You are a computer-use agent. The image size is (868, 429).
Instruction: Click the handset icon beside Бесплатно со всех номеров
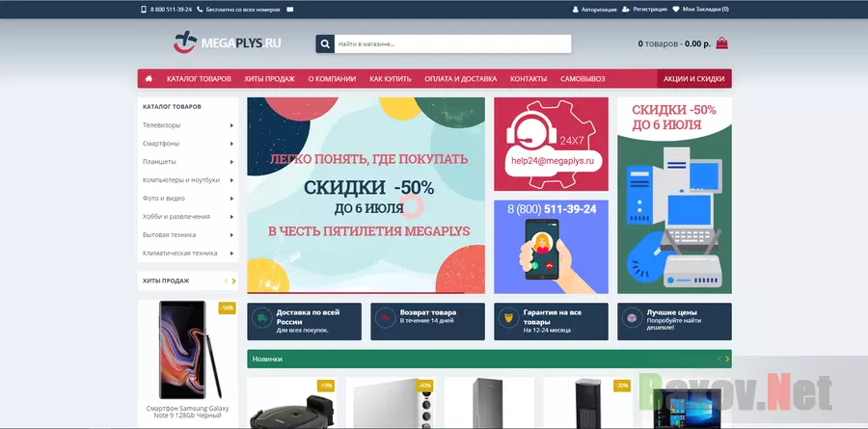(x=200, y=10)
